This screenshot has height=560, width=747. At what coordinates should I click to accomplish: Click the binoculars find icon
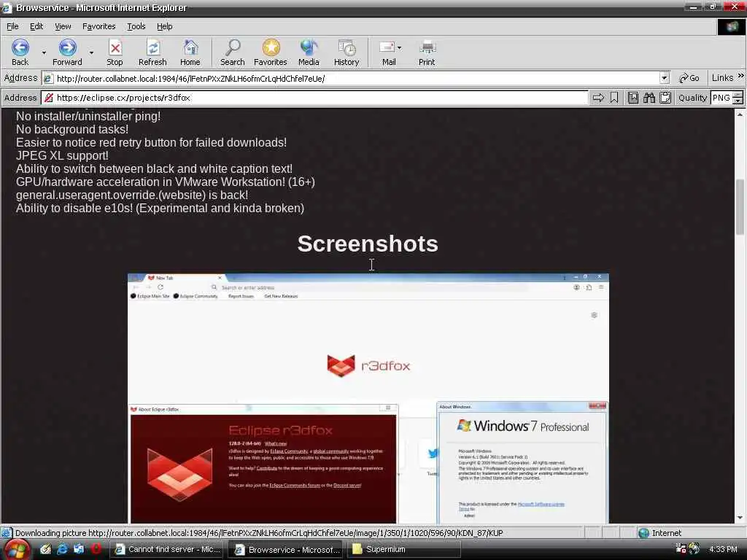coord(649,98)
